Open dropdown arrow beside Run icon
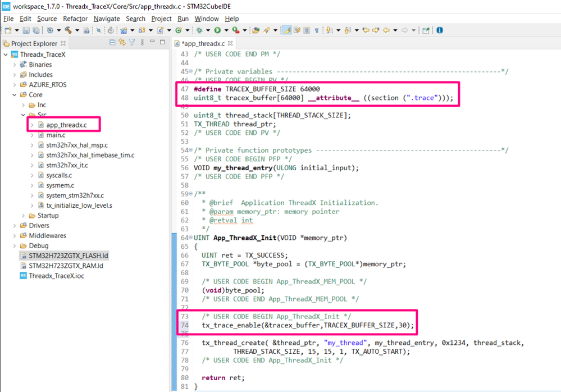 pos(226,30)
